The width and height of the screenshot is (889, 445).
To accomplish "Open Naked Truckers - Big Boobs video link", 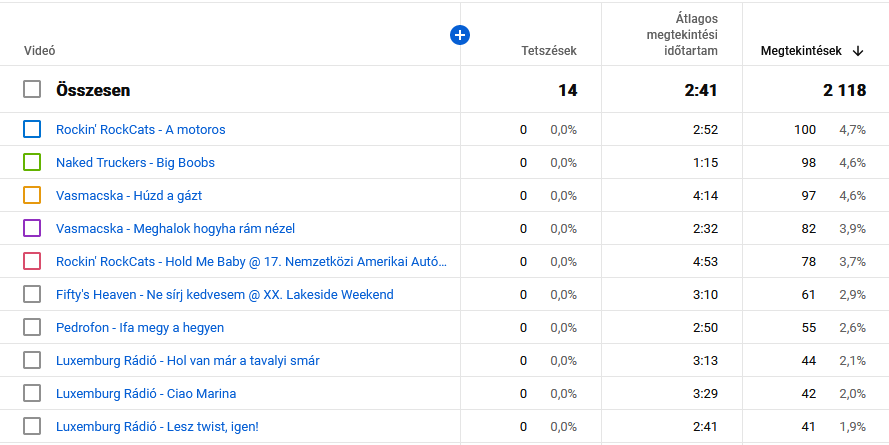I will coord(135,163).
